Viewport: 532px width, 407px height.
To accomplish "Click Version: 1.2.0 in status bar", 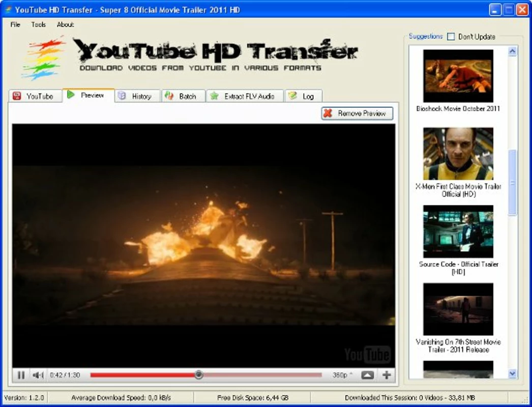I will tap(24, 397).
